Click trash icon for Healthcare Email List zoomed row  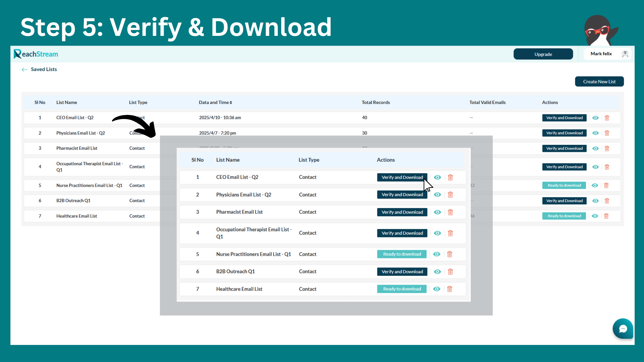pyautogui.click(x=450, y=289)
